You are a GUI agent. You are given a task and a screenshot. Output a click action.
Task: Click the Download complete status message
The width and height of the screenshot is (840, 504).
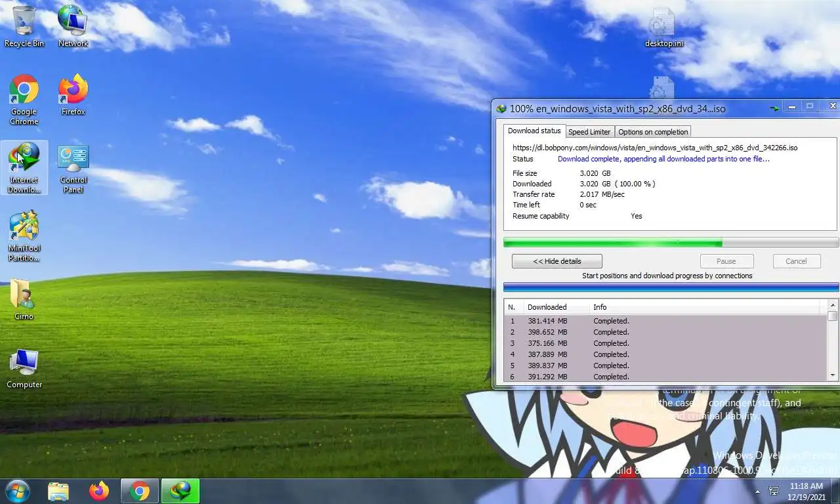click(x=663, y=159)
